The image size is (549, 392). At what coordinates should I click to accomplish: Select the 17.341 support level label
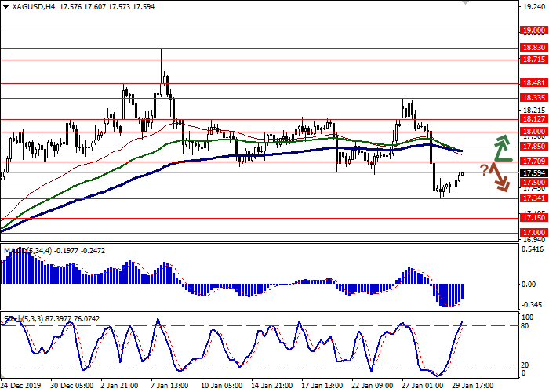point(533,198)
